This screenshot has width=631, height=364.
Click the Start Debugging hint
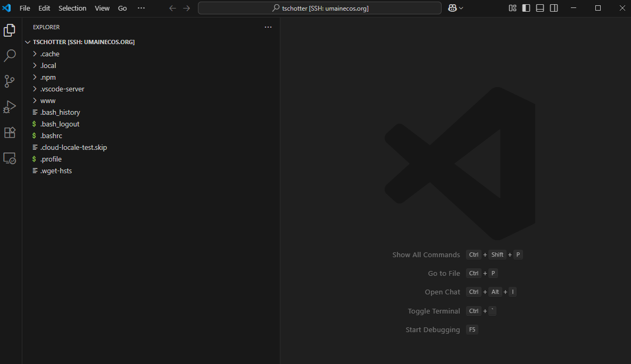(433, 329)
